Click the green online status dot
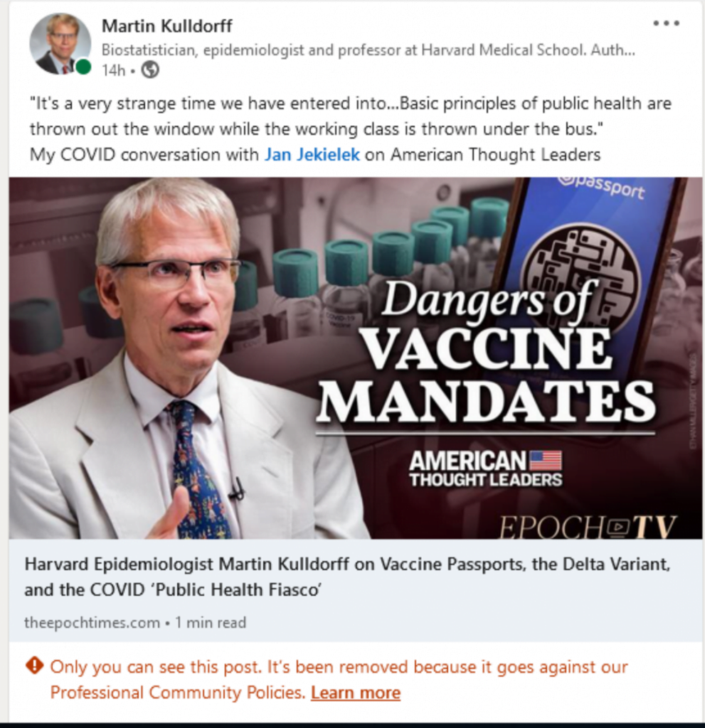 click(x=83, y=67)
